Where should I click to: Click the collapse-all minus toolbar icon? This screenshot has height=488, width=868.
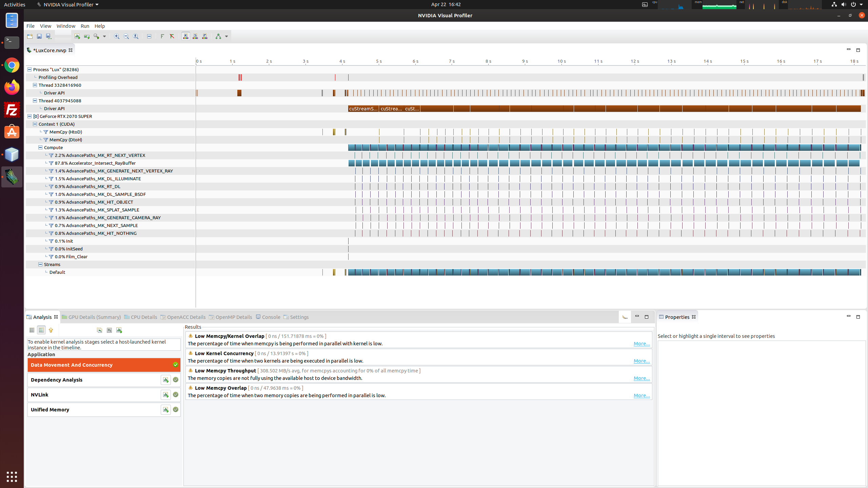(149, 36)
